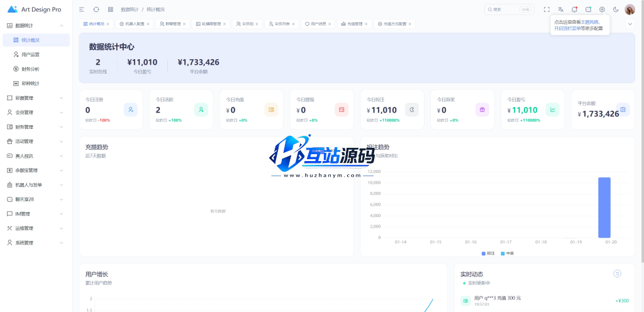Click the search box in top bar
Screen dimensions: 644x312
coord(509,9)
